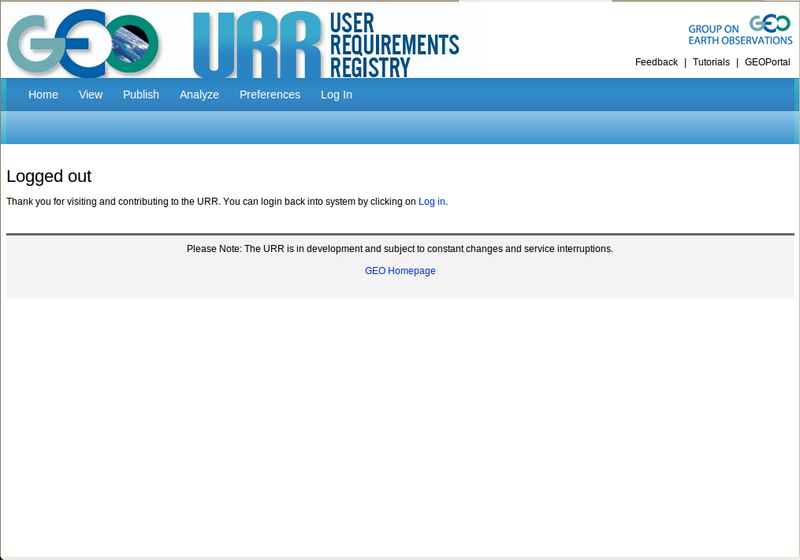Click the 'Please Note' development notice text

400,249
